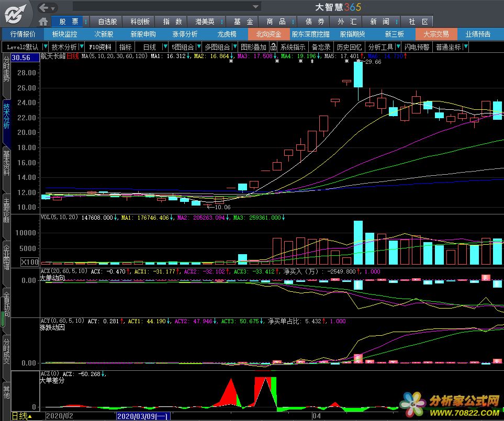Open the highlighted 大宗交易 tab
The height and width of the screenshot is (421, 504).
click(436, 34)
